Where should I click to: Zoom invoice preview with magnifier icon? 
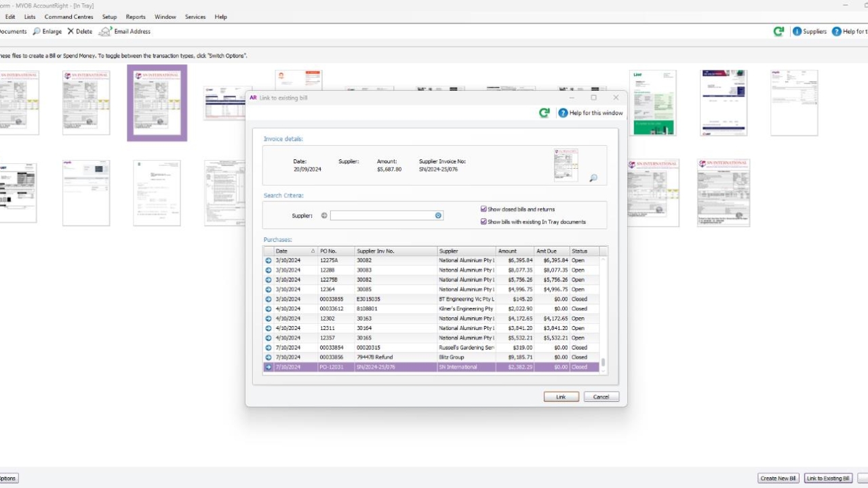click(593, 178)
